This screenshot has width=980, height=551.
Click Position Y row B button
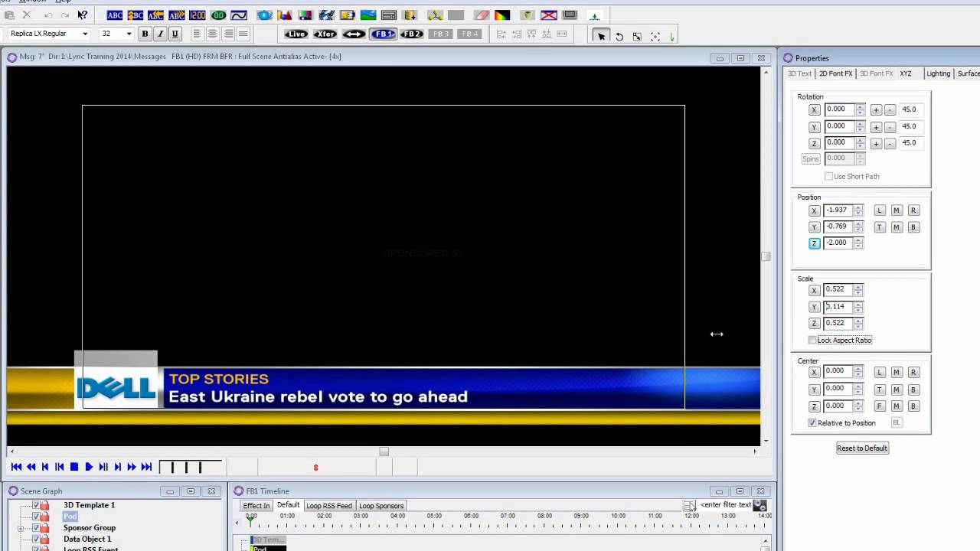[913, 227]
